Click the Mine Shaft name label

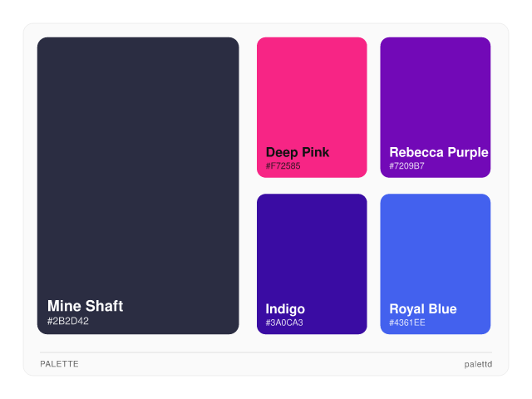85,306
